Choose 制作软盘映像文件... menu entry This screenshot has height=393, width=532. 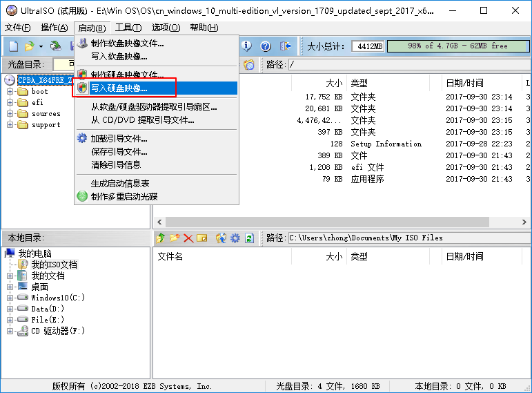pyautogui.click(x=157, y=43)
